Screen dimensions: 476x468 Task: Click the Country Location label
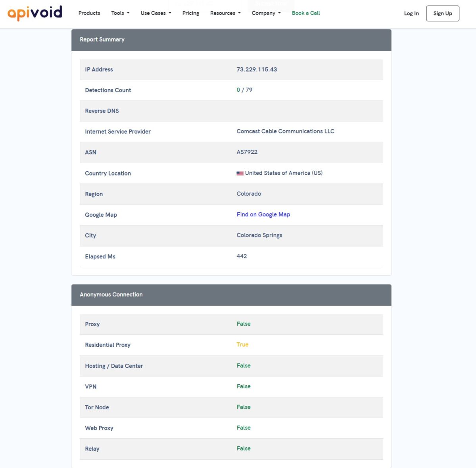[108, 173]
